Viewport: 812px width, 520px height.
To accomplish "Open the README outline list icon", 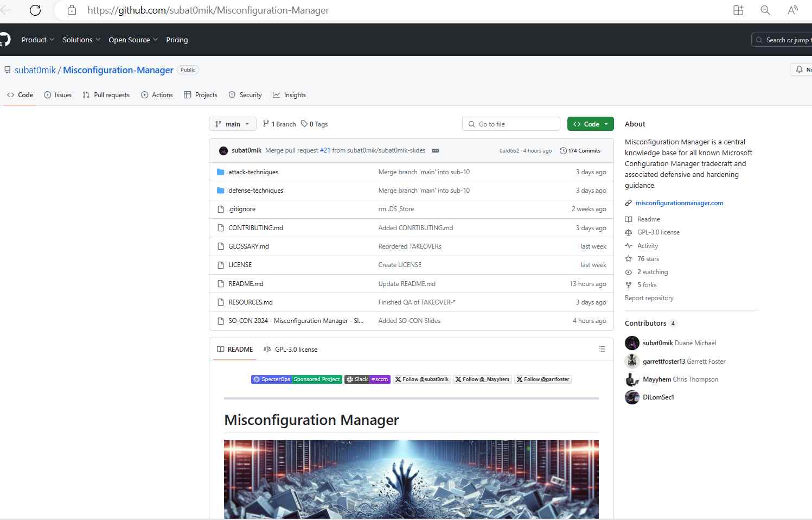I will 602,349.
